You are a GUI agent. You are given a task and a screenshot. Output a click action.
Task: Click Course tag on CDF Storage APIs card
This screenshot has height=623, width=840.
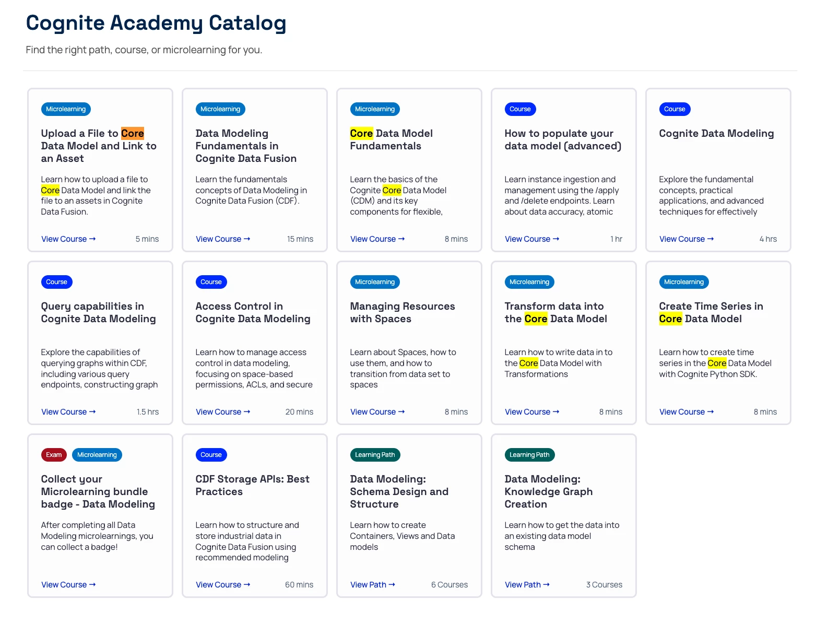point(211,455)
